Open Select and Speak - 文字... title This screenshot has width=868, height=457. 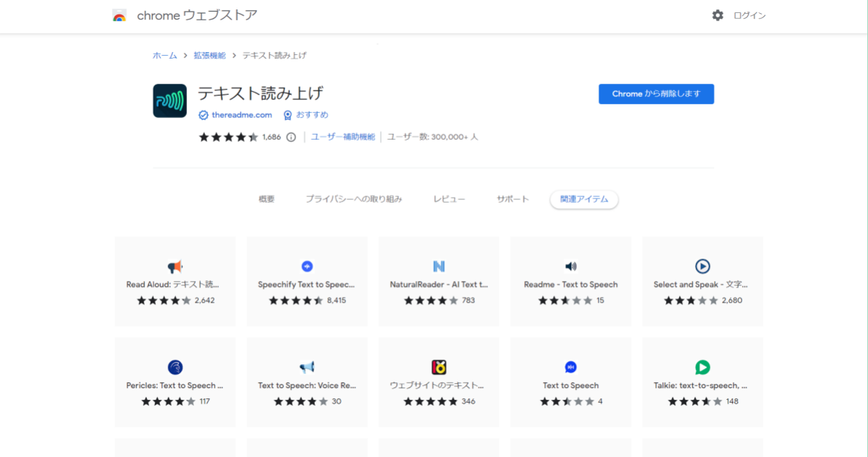(700, 285)
